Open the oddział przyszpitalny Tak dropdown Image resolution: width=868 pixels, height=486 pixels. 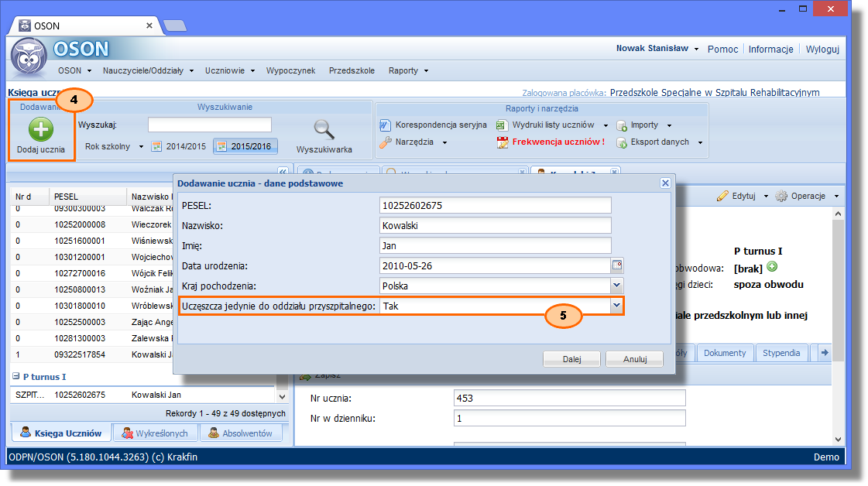tap(617, 306)
